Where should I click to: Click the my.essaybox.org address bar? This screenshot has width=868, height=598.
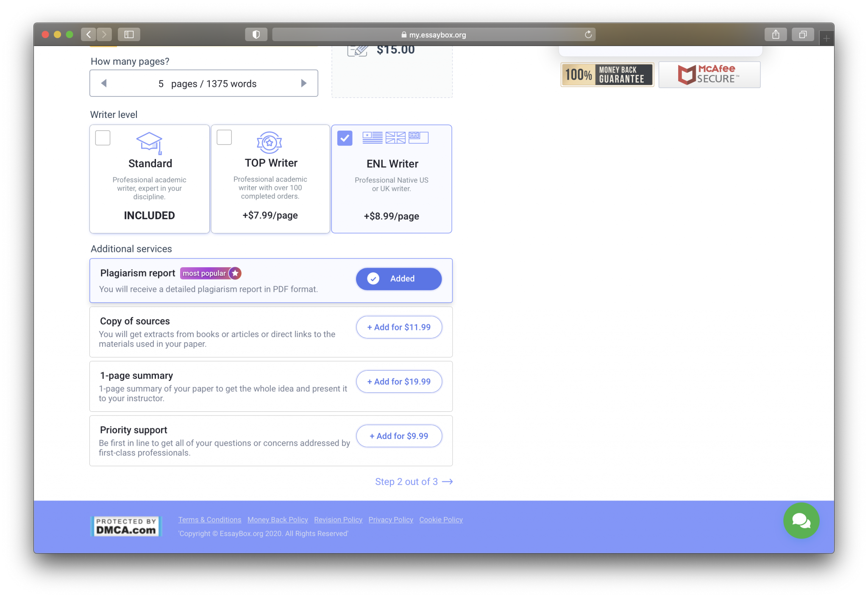434,34
